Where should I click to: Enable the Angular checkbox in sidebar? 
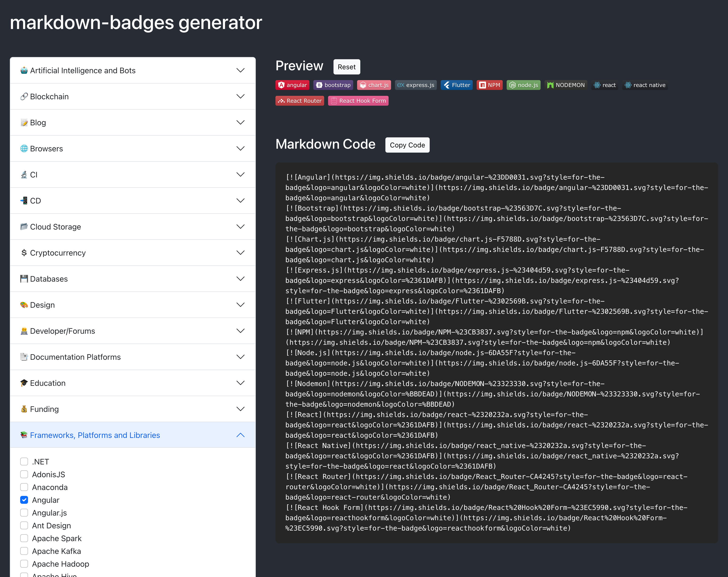[x=24, y=500]
